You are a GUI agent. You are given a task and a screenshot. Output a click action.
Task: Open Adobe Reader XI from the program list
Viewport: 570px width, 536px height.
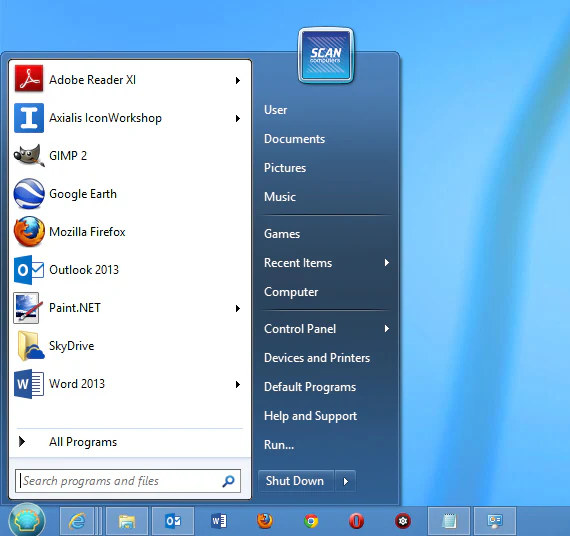(x=125, y=80)
